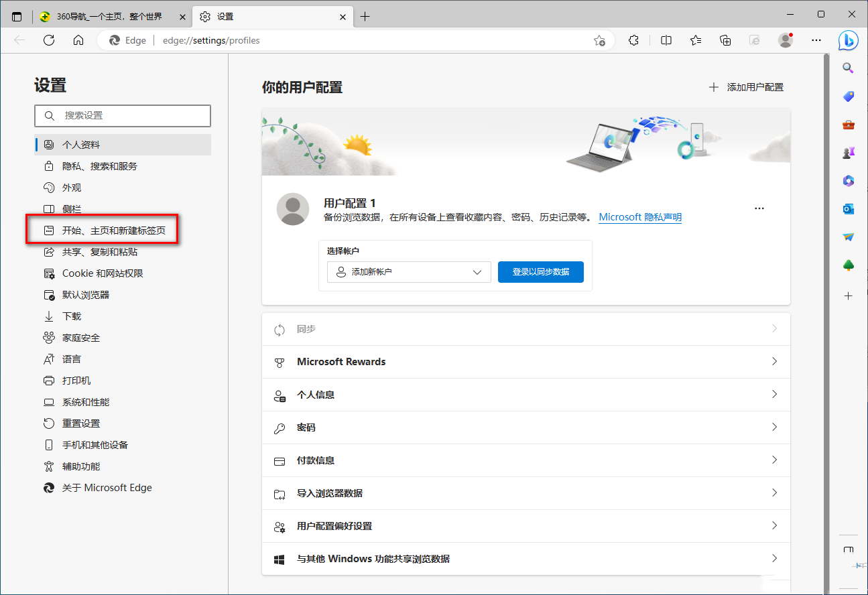Image resolution: width=868 pixels, height=595 pixels.
Task: Open sidebar Tools briefcase icon
Action: click(x=848, y=125)
